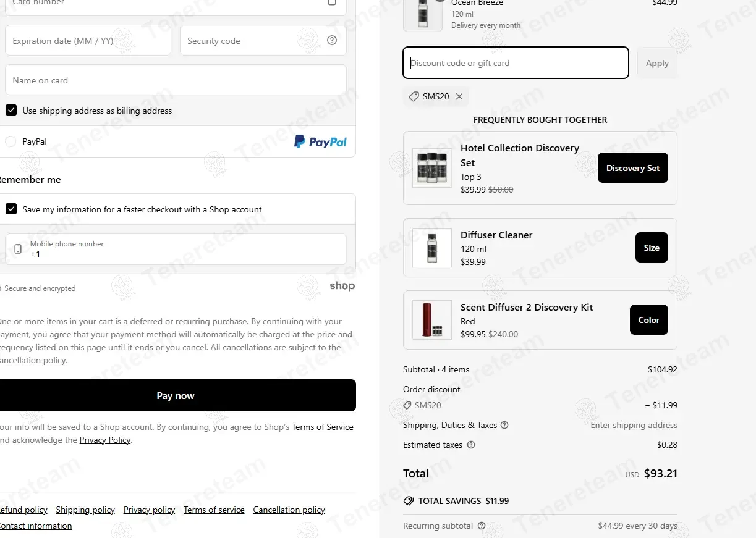Click the Shop logo
The image size is (756, 538).
(342, 286)
